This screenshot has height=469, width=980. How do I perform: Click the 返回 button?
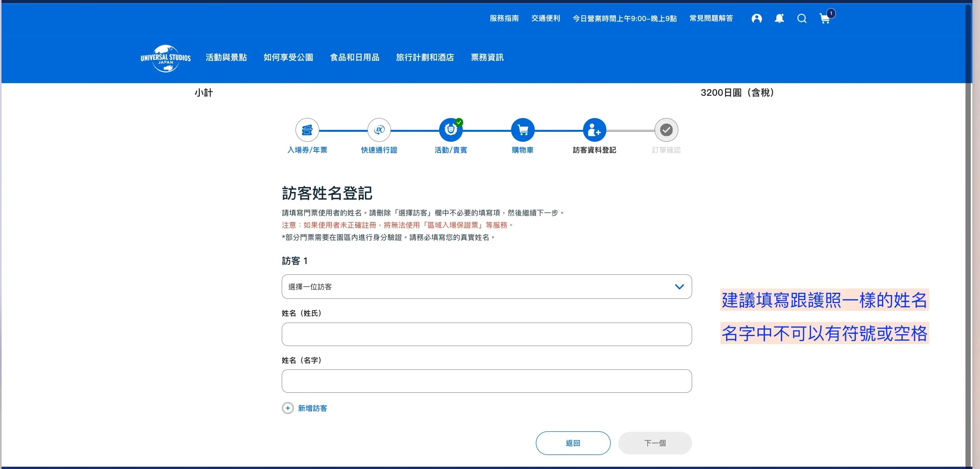(573, 443)
